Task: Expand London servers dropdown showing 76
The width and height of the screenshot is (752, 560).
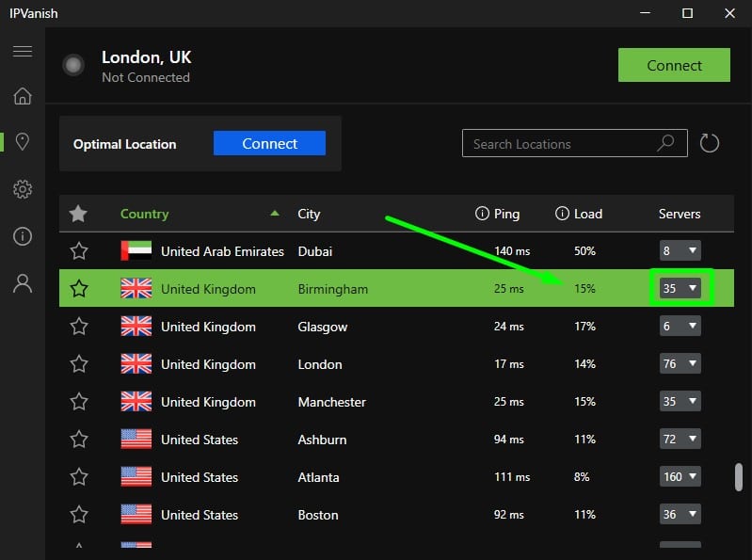Action: coord(680,363)
